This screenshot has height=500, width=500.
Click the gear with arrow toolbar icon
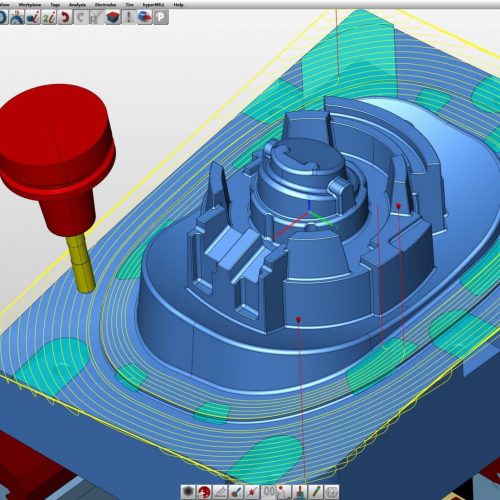[x=17, y=17]
